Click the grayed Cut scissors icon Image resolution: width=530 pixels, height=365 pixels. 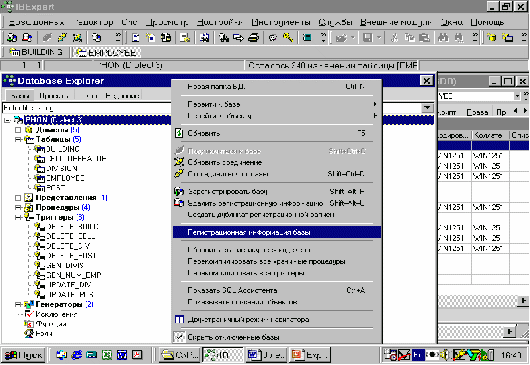click(x=394, y=38)
